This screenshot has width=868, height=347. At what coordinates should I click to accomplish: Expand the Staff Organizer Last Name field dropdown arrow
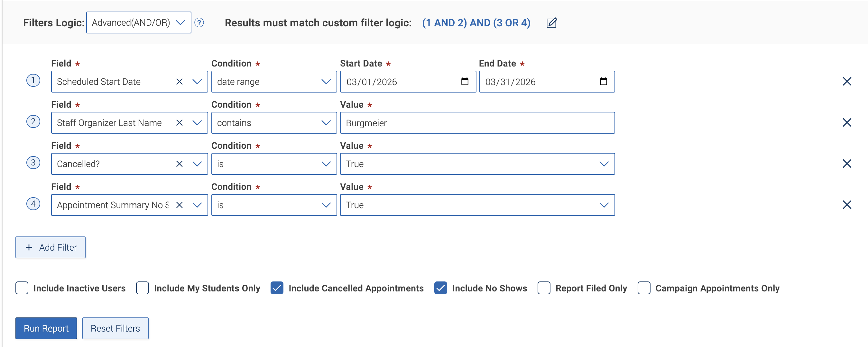tap(197, 122)
